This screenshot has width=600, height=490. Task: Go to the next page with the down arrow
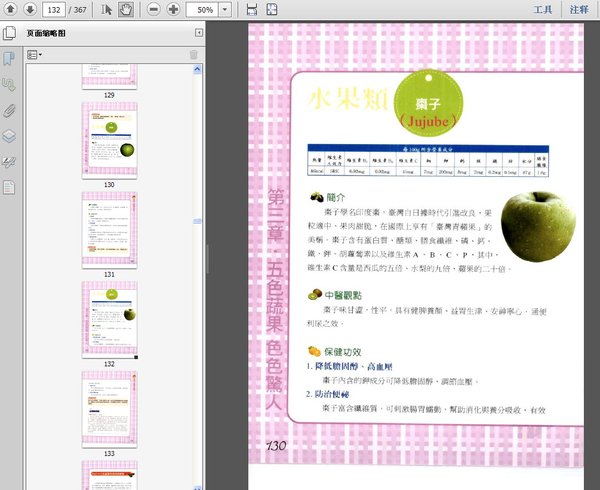(x=30, y=9)
